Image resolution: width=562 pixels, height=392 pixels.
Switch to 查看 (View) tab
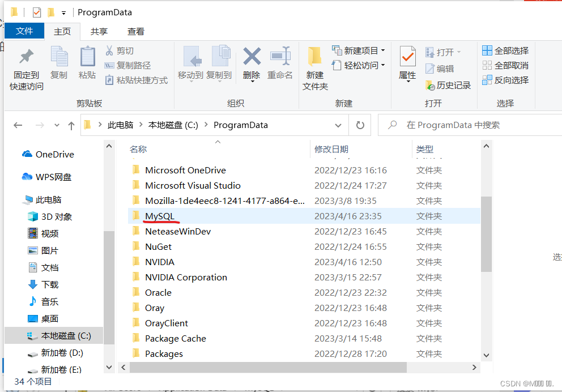(x=136, y=32)
